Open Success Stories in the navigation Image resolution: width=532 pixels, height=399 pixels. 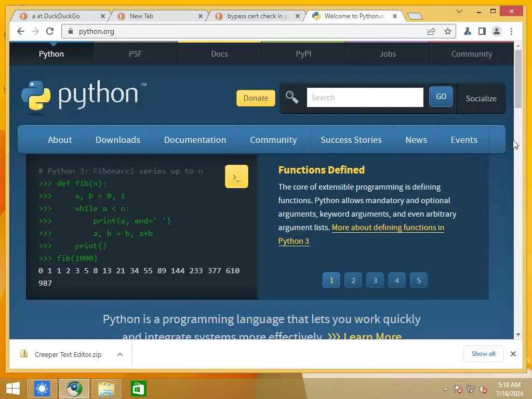click(x=351, y=140)
